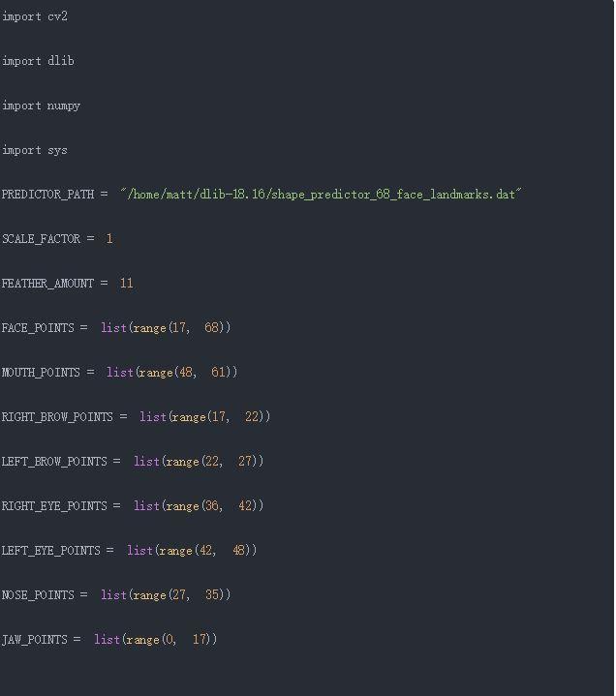Click the FEATHER_AMOUNT value 11
The height and width of the screenshot is (696, 616).
tap(126, 284)
